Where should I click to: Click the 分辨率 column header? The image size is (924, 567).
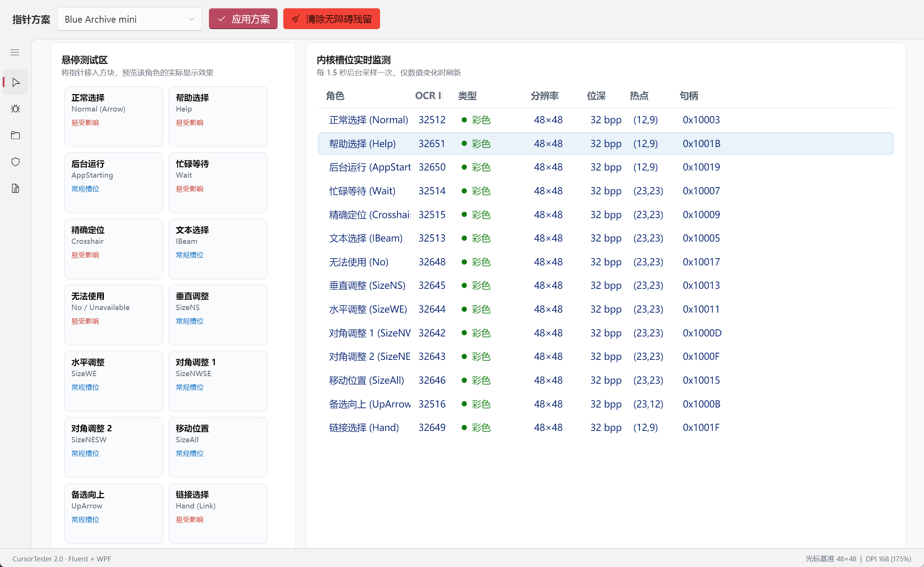click(x=544, y=96)
